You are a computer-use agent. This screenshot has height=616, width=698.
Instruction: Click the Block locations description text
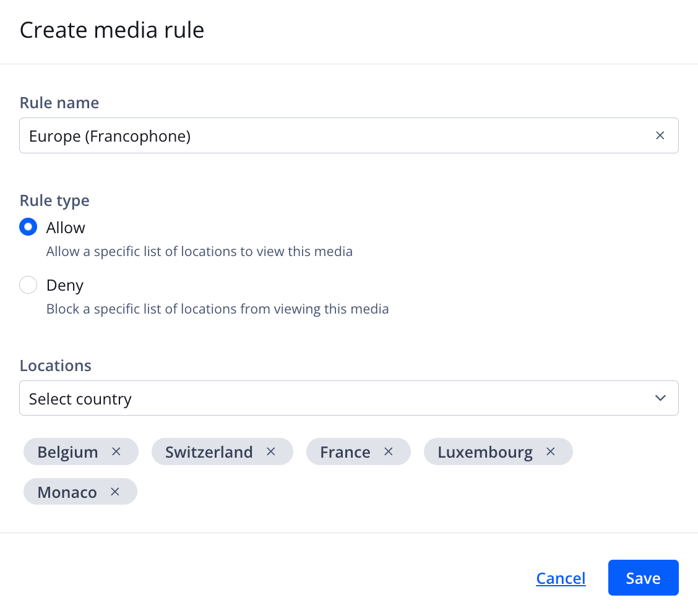pyautogui.click(x=218, y=309)
